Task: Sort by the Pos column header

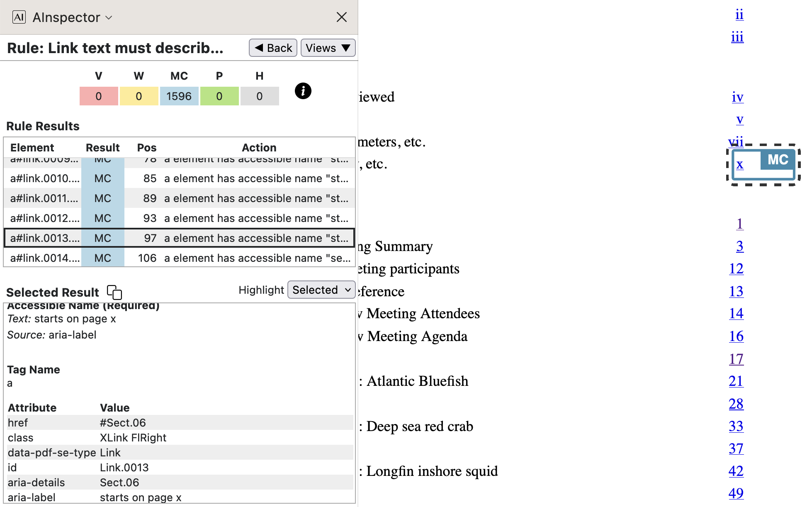Action: 146,148
